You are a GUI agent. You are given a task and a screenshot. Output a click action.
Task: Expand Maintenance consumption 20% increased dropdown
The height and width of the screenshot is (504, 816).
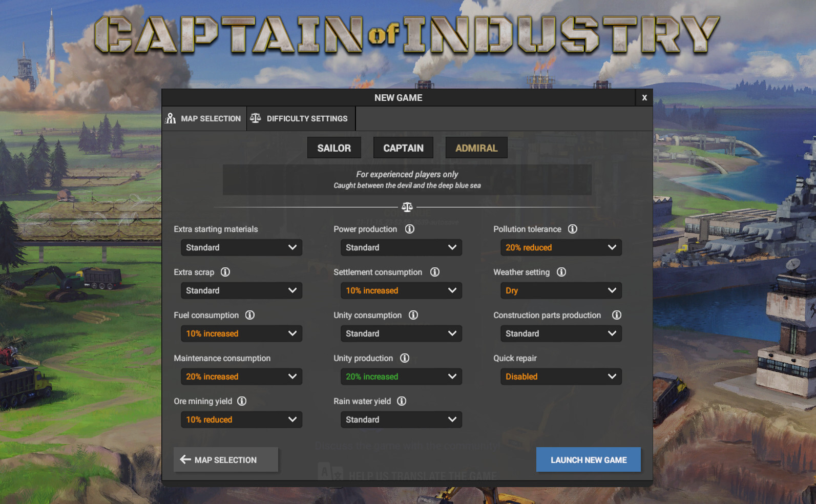[241, 376]
